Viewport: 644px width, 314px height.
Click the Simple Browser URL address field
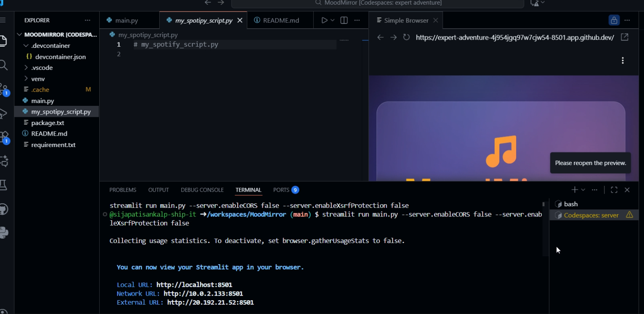[x=515, y=37]
